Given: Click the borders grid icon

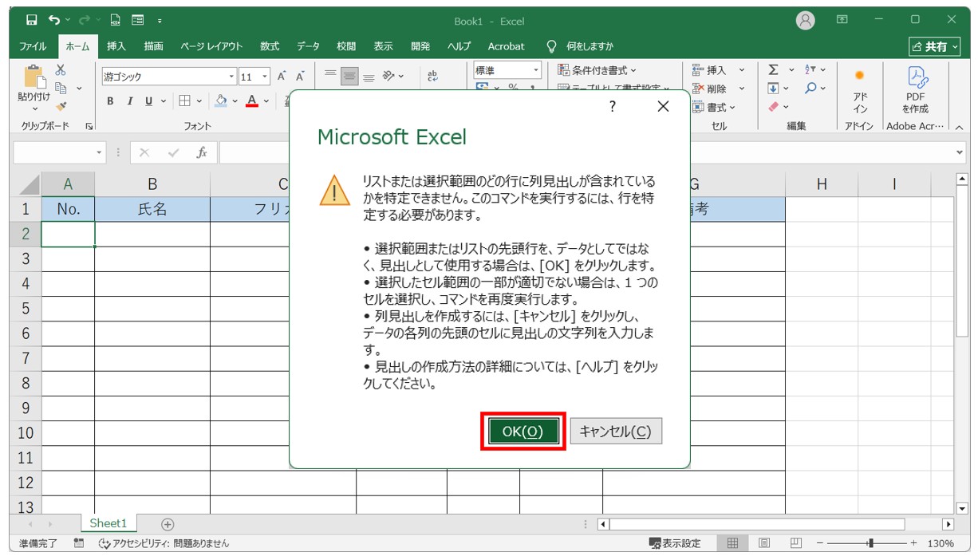Looking at the screenshot, I should click(x=184, y=101).
